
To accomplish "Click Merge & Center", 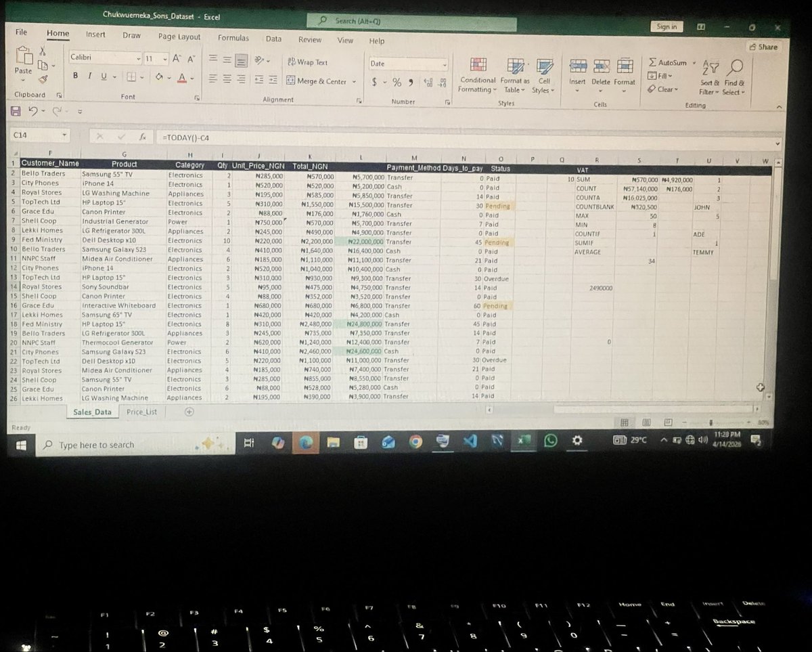I will tap(317, 81).
